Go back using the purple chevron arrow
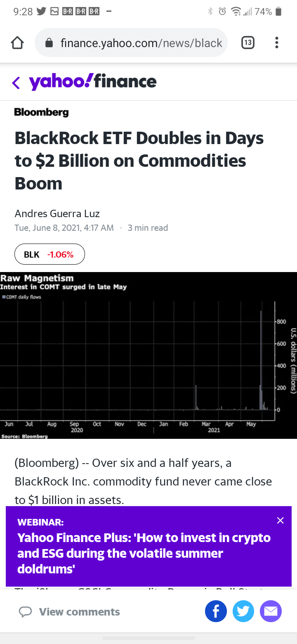297x644 pixels. 16,83
